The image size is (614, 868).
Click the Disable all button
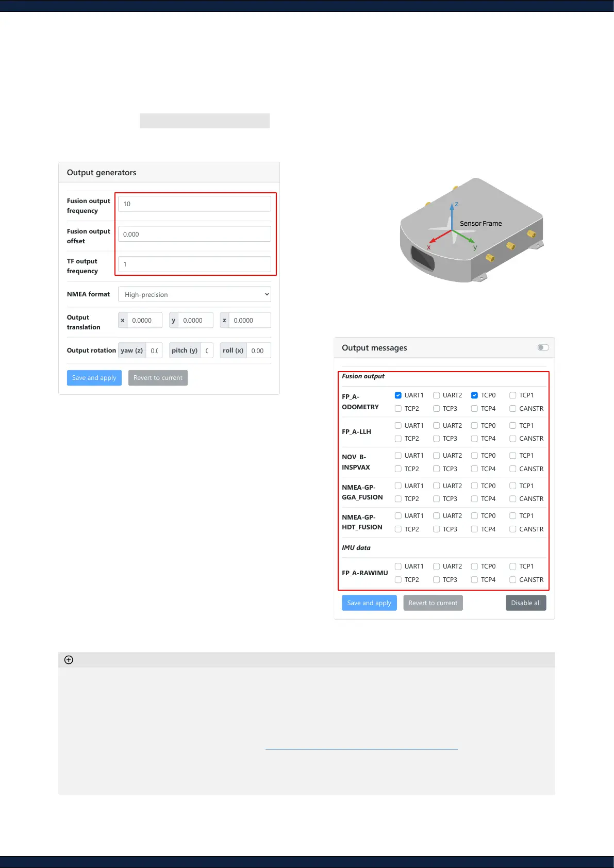[x=525, y=603]
